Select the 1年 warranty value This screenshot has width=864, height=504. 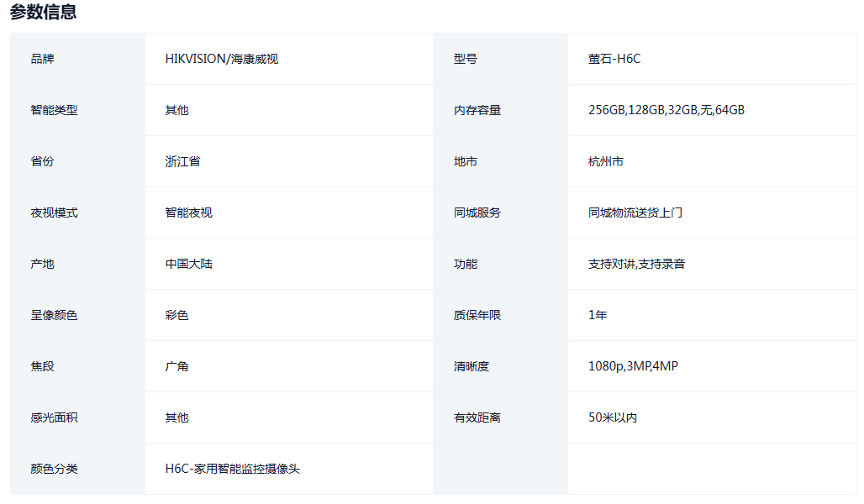[598, 315]
